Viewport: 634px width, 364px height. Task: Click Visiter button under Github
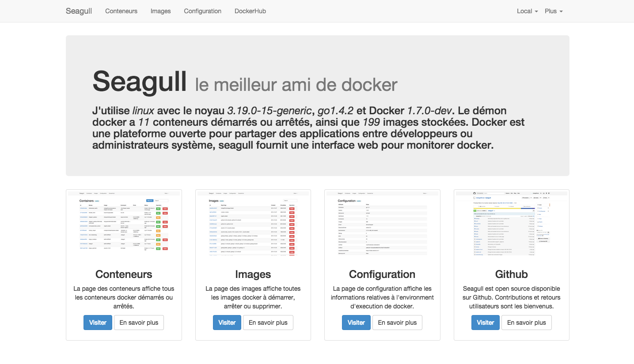point(486,323)
